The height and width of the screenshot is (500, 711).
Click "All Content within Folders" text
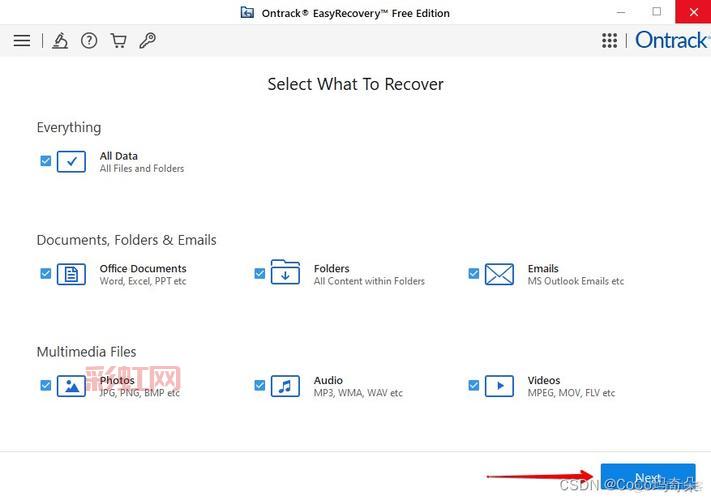(370, 281)
